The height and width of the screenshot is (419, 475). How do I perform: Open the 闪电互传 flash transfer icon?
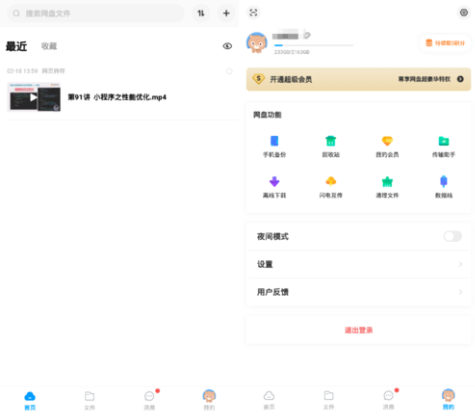tap(331, 182)
